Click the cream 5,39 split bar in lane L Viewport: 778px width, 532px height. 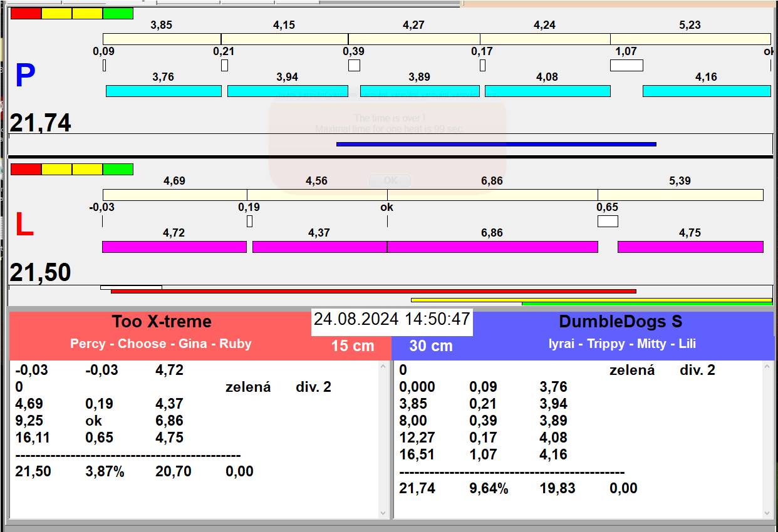[680, 195]
